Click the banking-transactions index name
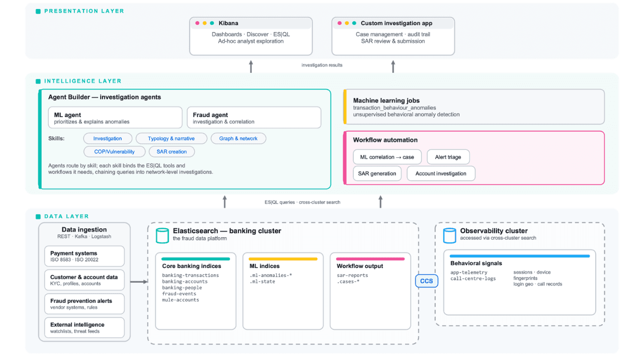644x362 pixels. click(x=191, y=276)
